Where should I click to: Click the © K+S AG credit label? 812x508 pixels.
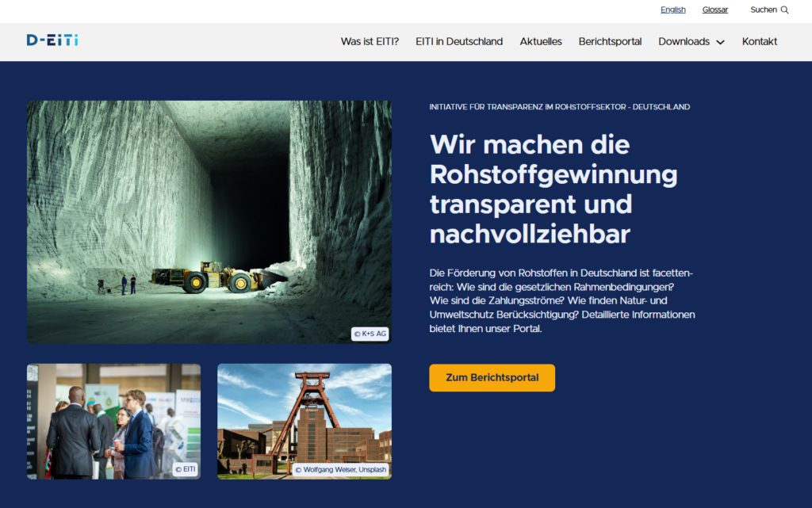pos(370,334)
